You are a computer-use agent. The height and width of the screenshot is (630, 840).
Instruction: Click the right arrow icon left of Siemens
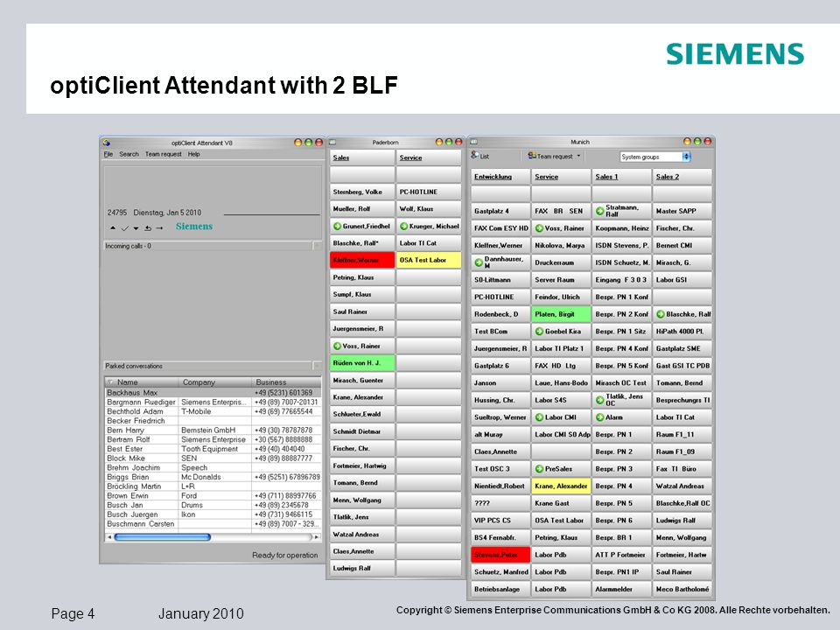159,228
